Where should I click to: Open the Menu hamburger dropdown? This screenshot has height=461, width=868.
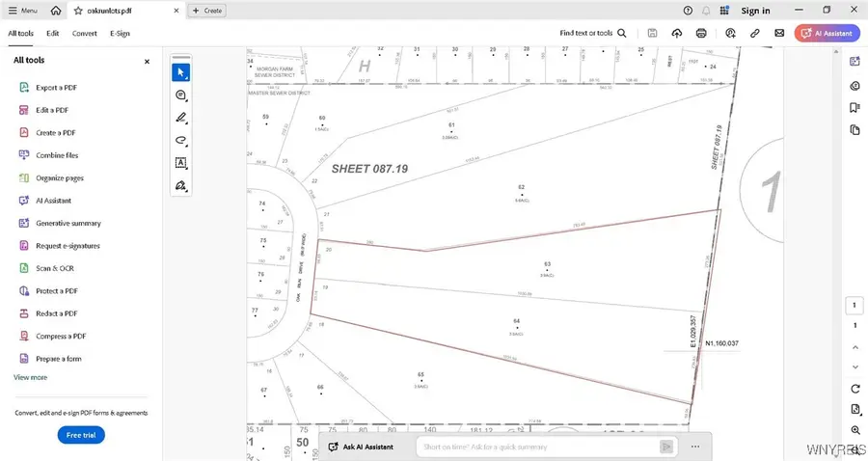coord(23,11)
